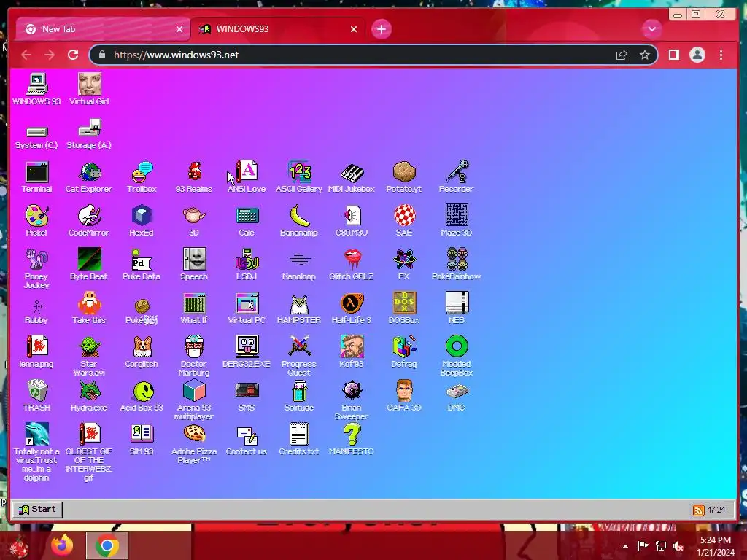Viewport: 747px width, 560px height.
Task: Open Half-Life 3 icon
Action: (x=352, y=308)
